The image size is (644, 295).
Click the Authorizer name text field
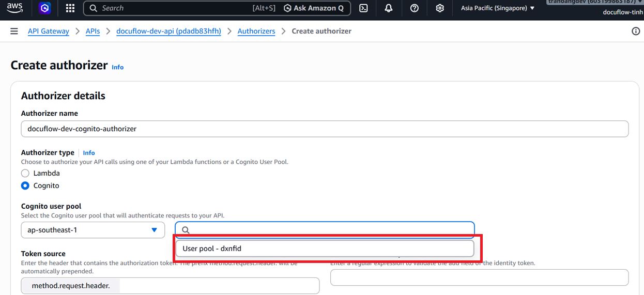(x=325, y=129)
